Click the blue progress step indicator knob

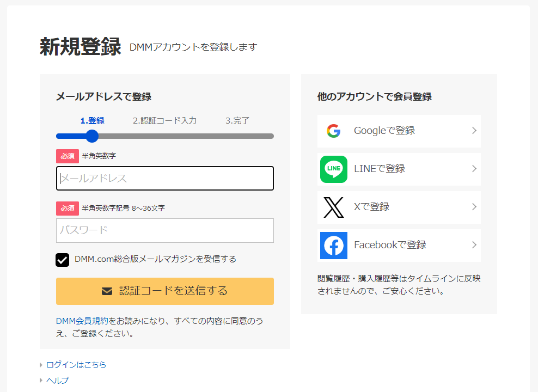click(92, 136)
